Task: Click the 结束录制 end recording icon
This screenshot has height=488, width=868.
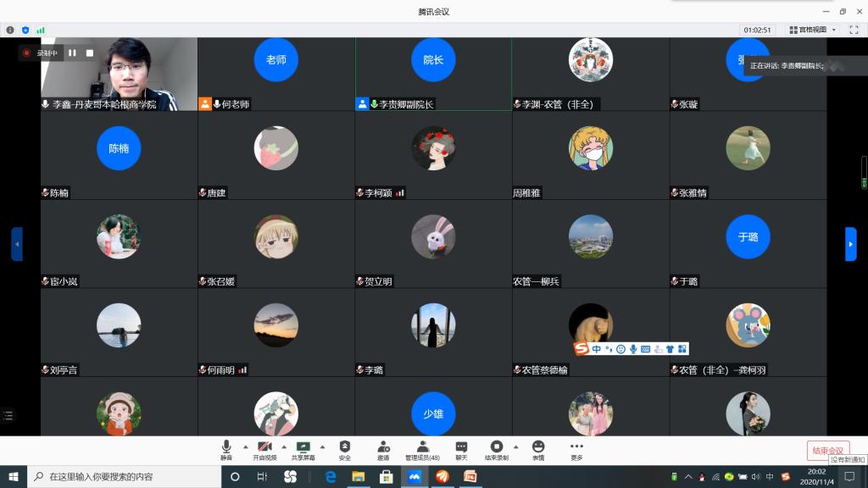Action: click(x=497, y=449)
